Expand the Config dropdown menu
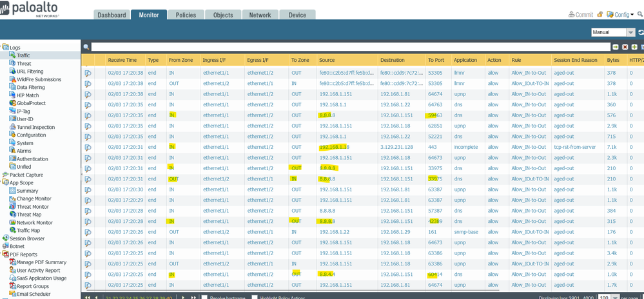644x299 pixels. [623, 15]
